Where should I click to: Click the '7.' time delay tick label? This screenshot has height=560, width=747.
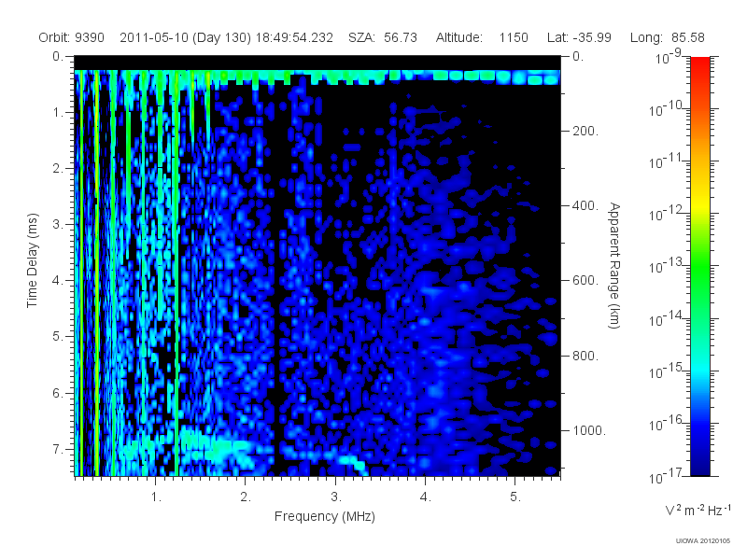58,449
